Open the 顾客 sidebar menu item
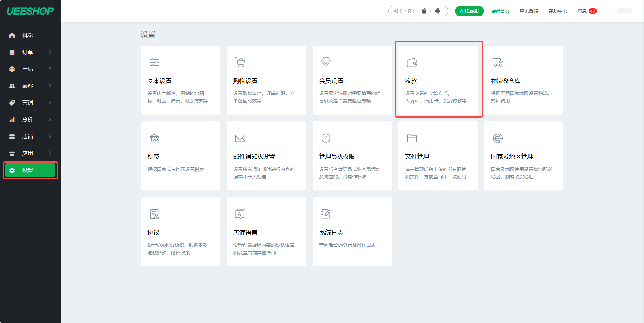The width and height of the screenshot is (644, 323). pos(30,86)
